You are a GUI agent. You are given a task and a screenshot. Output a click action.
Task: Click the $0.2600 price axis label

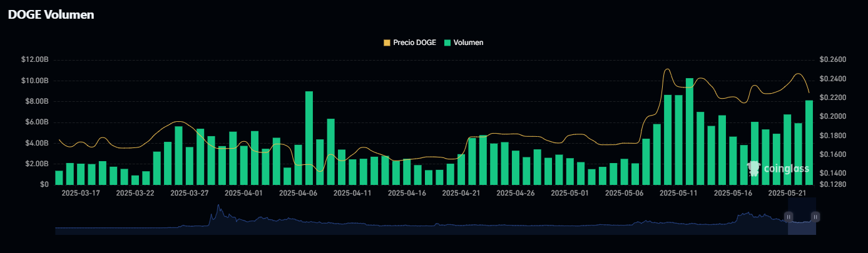coord(832,60)
